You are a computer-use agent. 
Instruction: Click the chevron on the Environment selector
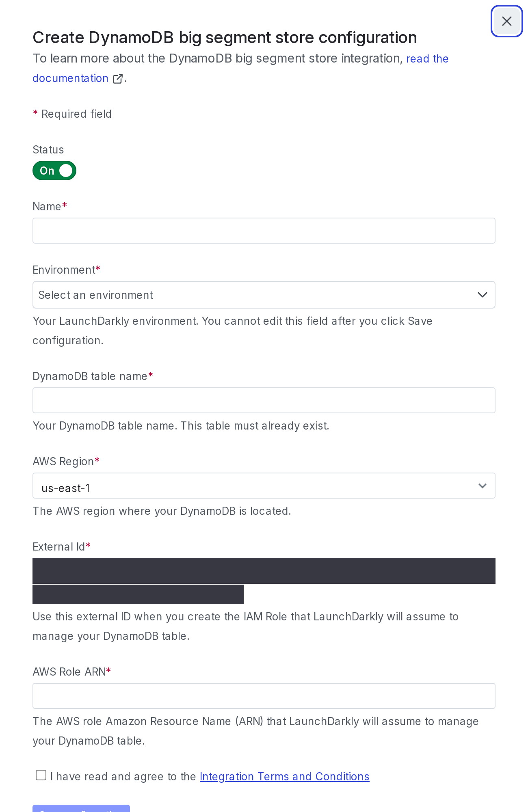483,295
